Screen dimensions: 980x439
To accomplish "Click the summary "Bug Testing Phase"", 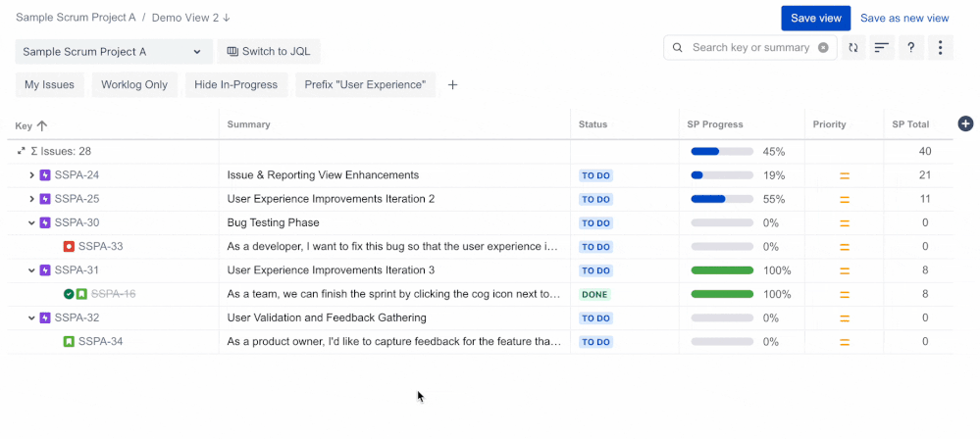I will pyautogui.click(x=273, y=223).
